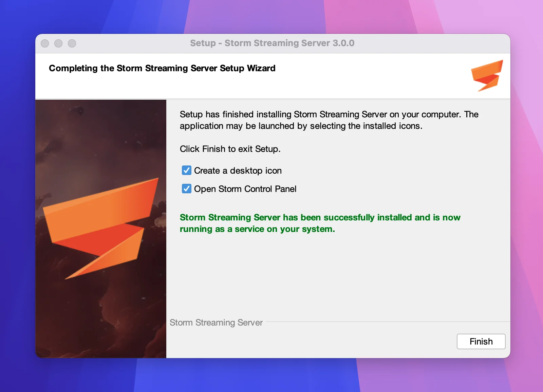The height and width of the screenshot is (392, 543).
Task: Click the Finish button
Action: pyautogui.click(x=481, y=341)
